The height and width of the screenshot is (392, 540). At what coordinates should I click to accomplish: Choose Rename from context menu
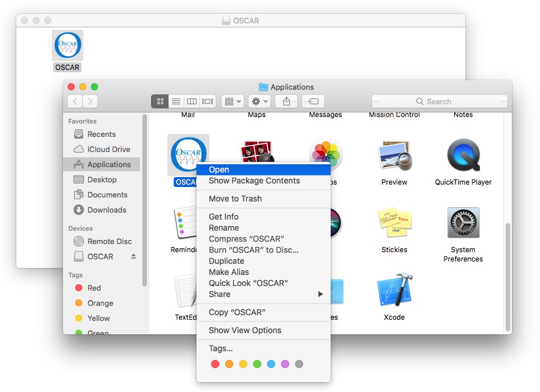(264, 228)
